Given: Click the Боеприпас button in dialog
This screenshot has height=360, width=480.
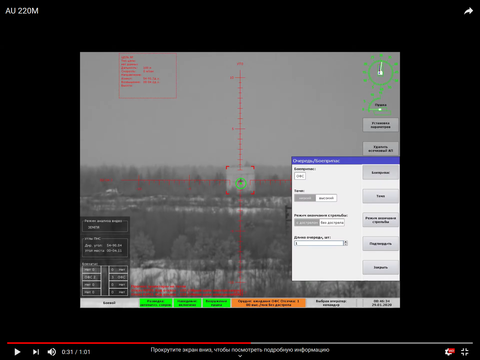Looking at the screenshot, I should [380, 172].
